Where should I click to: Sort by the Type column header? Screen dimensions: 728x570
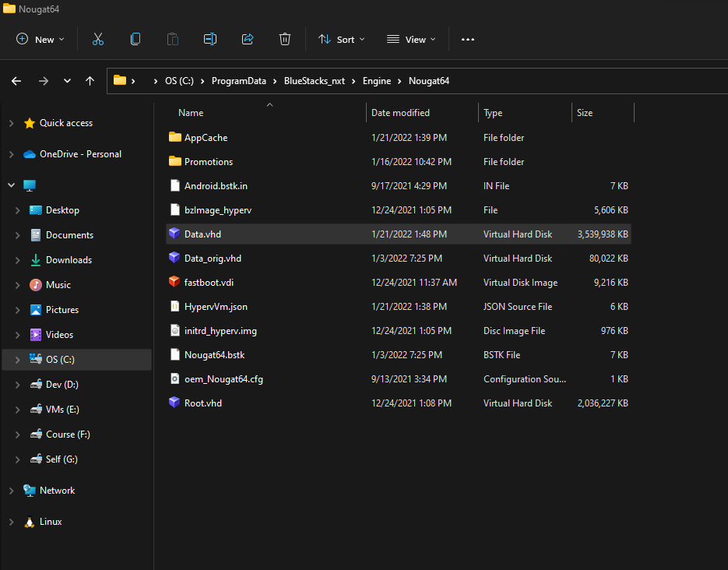[x=493, y=113]
